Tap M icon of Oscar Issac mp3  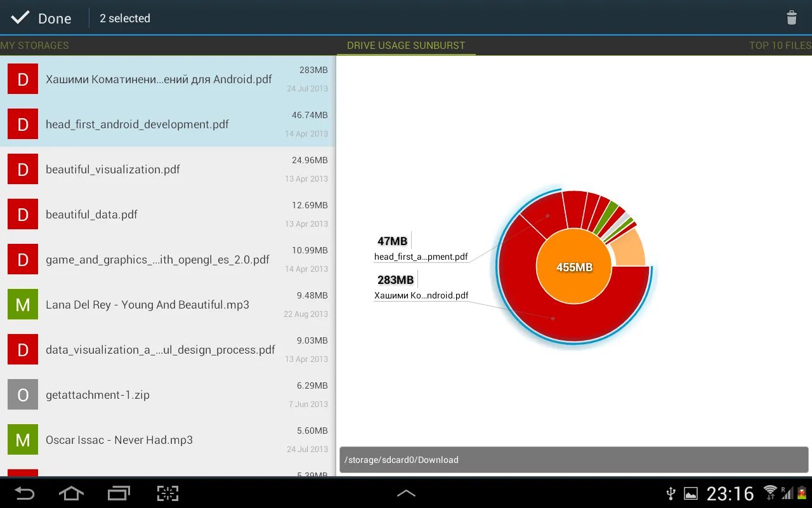coord(23,439)
